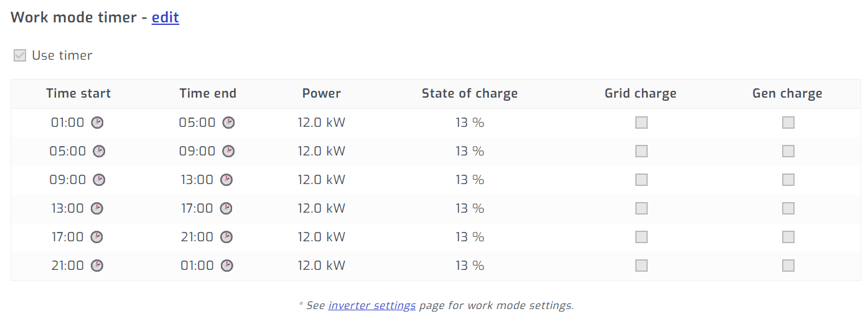This screenshot has height=319, width=868.
Task: Click the clock icon beside 01:00 start time
Action: tap(97, 123)
